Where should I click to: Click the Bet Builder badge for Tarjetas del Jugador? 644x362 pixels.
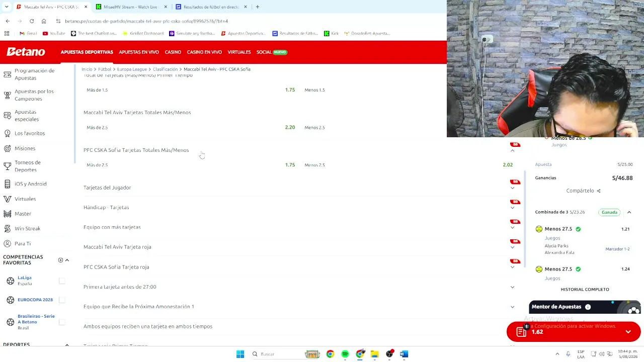pos(515,182)
